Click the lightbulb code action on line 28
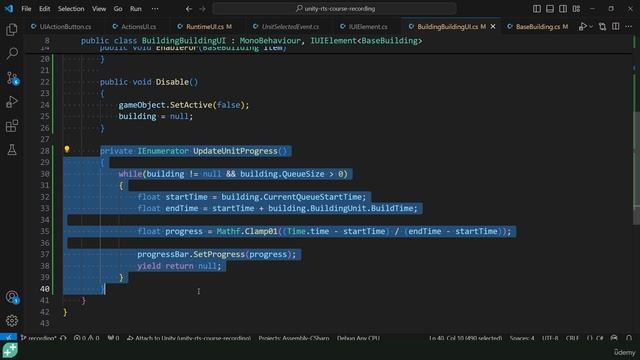 click(67, 150)
